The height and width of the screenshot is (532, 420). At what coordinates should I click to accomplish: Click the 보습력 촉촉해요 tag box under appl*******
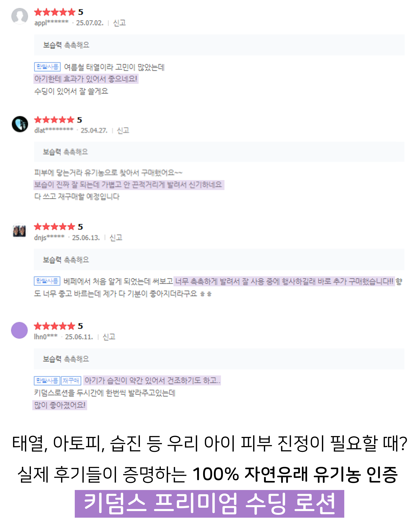(219, 45)
